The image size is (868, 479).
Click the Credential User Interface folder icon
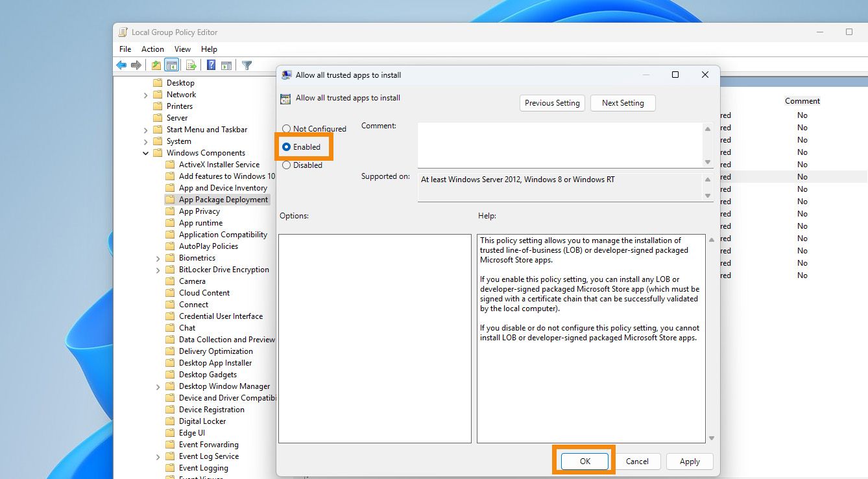coord(170,316)
